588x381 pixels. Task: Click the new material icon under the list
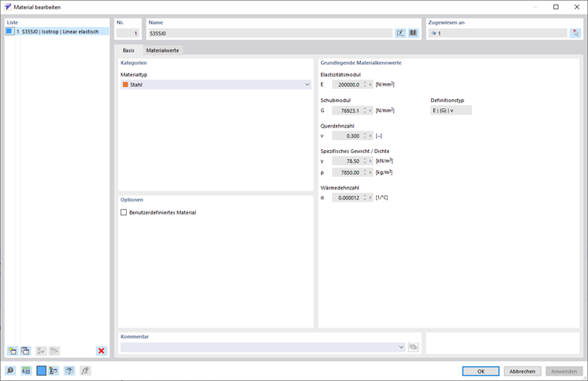[x=12, y=351]
